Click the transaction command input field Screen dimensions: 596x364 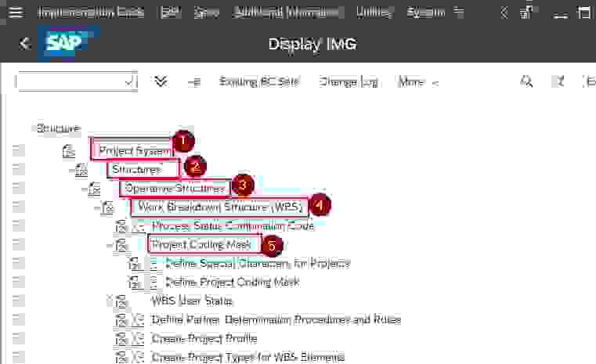tap(69, 81)
